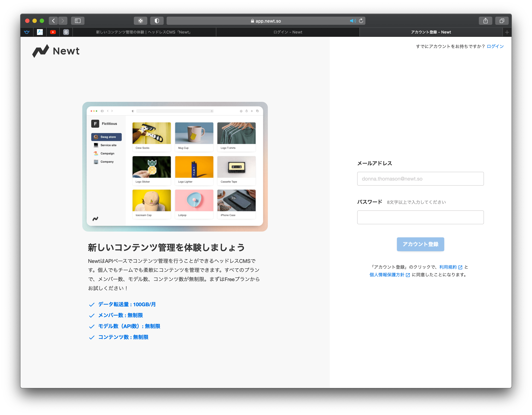Open the 個人情報保護方針 link
This screenshot has width=532, height=415.
click(389, 275)
